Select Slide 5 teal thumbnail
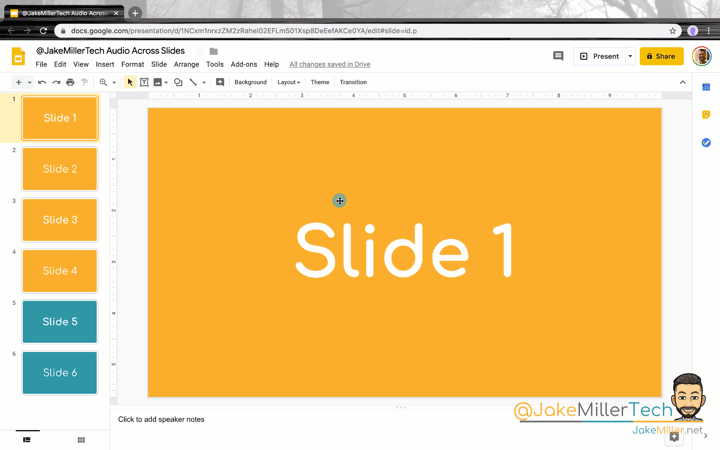This screenshot has height=450, width=720. 60,322
